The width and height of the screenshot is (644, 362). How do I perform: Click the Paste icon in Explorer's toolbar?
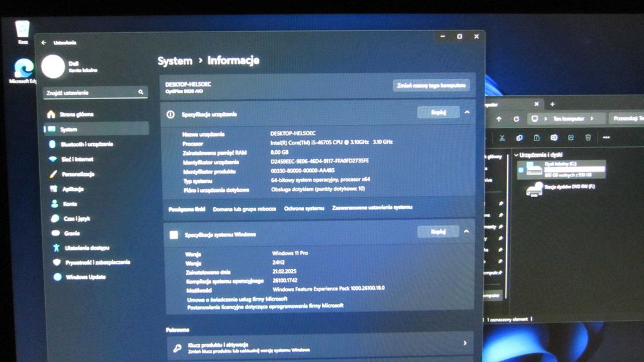click(536, 138)
